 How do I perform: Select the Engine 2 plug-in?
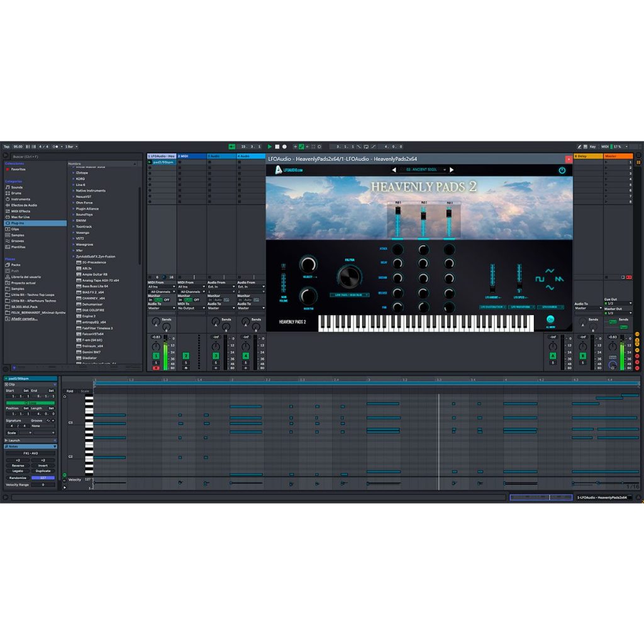[x=89, y=316]
